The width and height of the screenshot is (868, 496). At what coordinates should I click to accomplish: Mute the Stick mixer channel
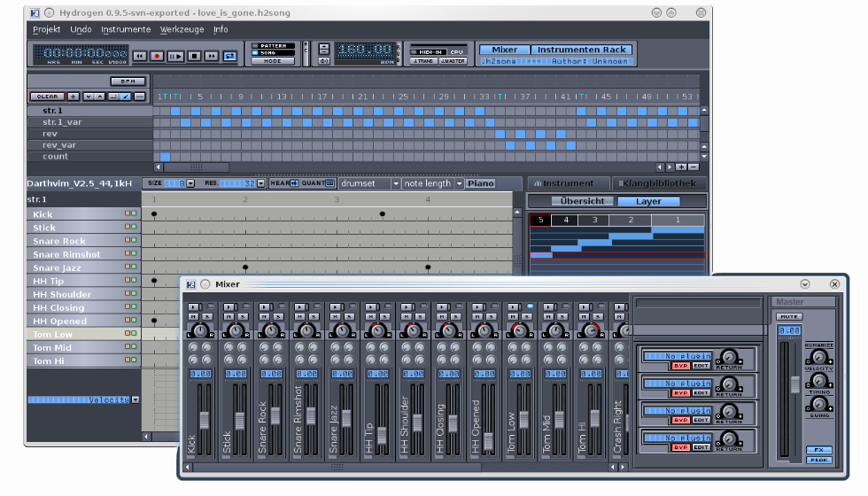[x=229, y=317]
